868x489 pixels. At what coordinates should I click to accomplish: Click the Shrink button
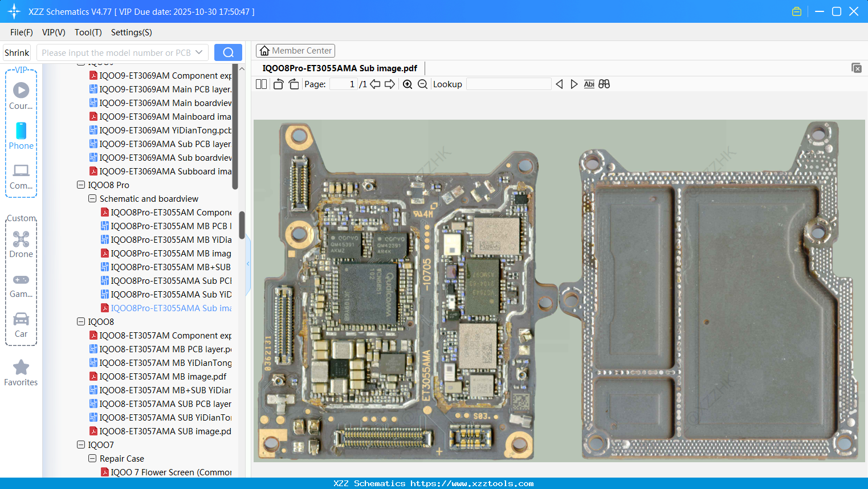(17, 52)
